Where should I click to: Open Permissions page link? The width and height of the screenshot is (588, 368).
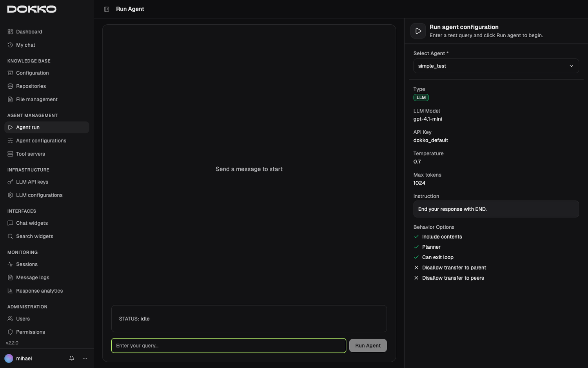(47, 332)
